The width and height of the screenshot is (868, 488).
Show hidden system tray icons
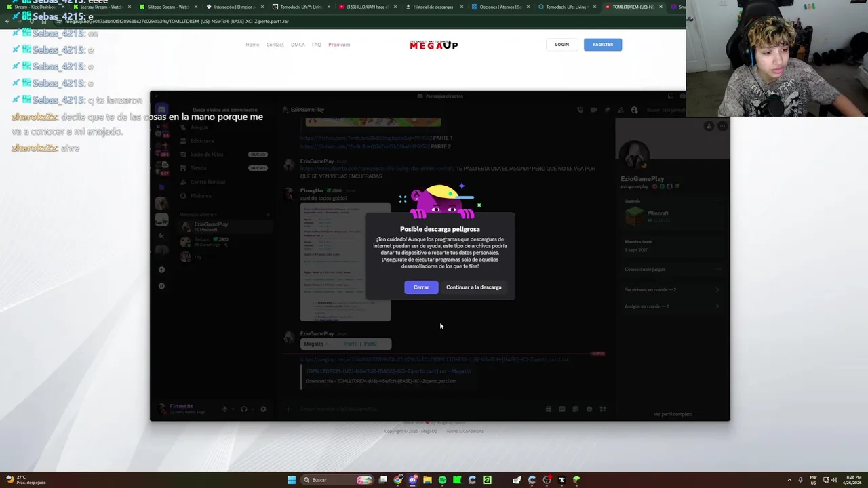[789, 480]
